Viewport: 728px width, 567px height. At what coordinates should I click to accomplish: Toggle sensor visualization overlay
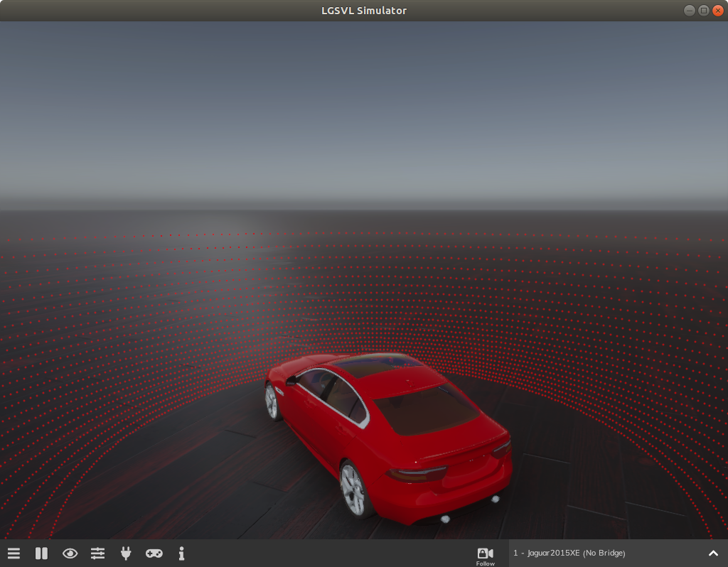coord(70,553)
